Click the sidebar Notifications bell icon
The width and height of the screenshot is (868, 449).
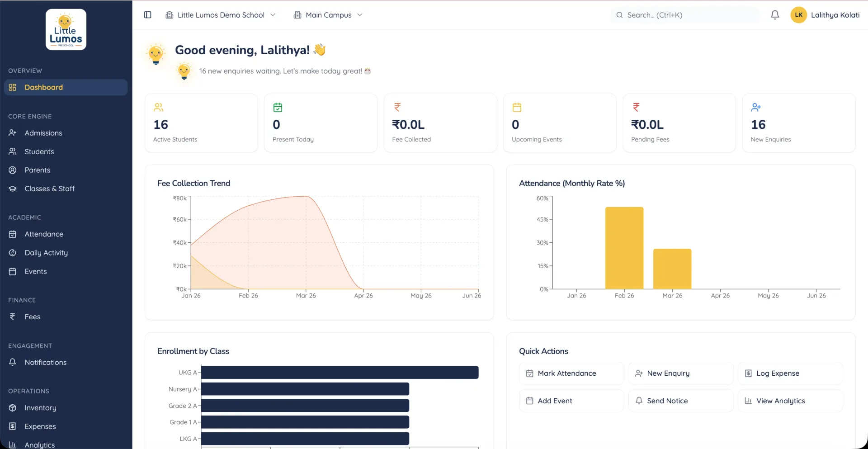coord(13,362)
